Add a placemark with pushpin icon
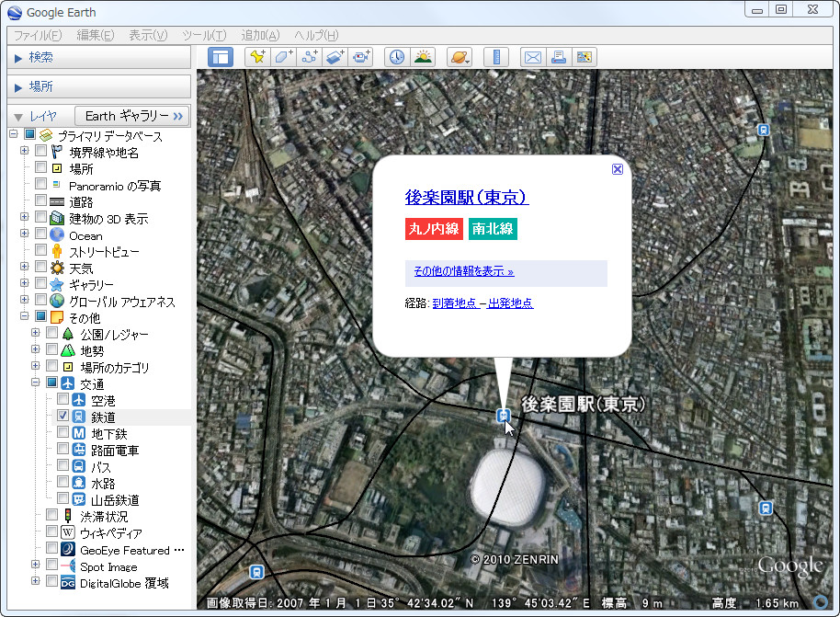This screenshot has height=617, width=840. pos(257,57)
